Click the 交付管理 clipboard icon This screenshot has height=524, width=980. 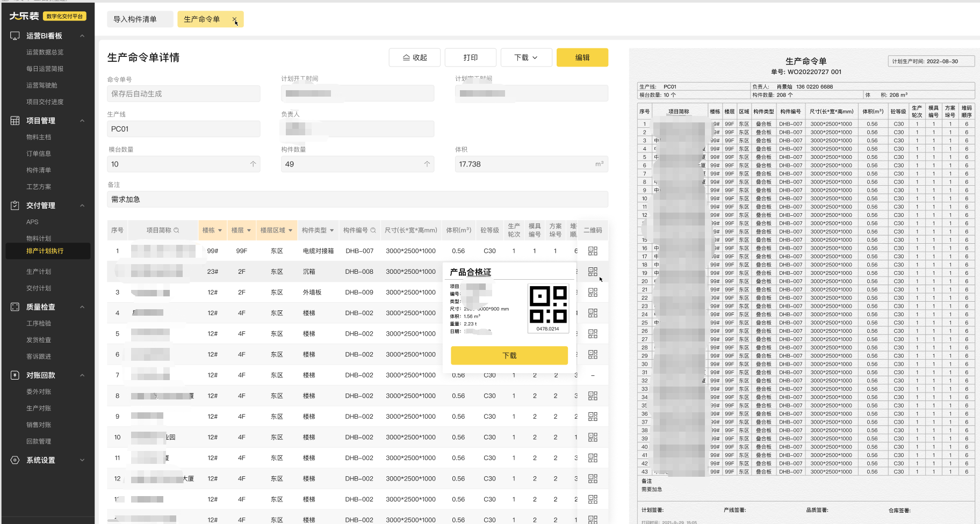tap(15, 205)
